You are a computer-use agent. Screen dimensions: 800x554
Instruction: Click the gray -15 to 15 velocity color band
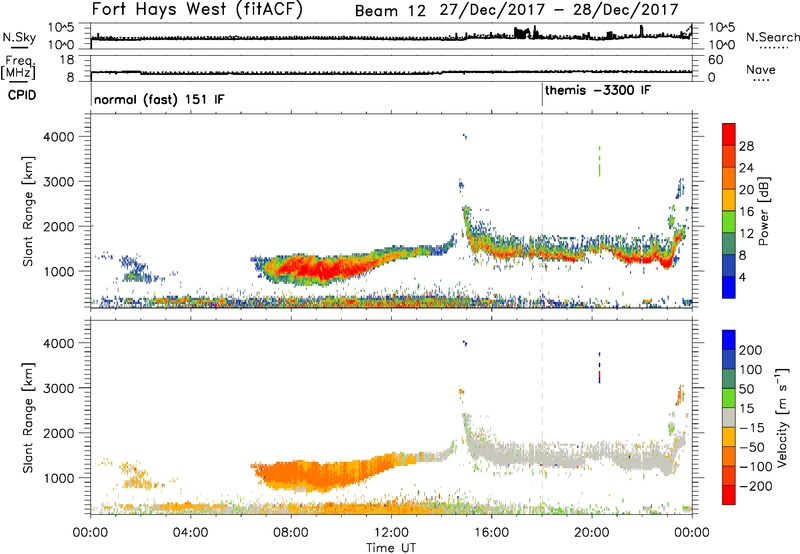point(729,417)
